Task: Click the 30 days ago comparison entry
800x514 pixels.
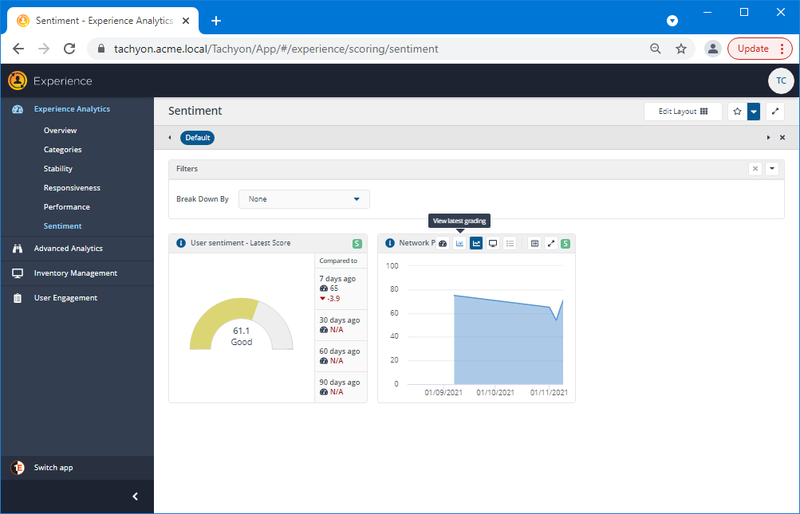Action: (340, 325)
